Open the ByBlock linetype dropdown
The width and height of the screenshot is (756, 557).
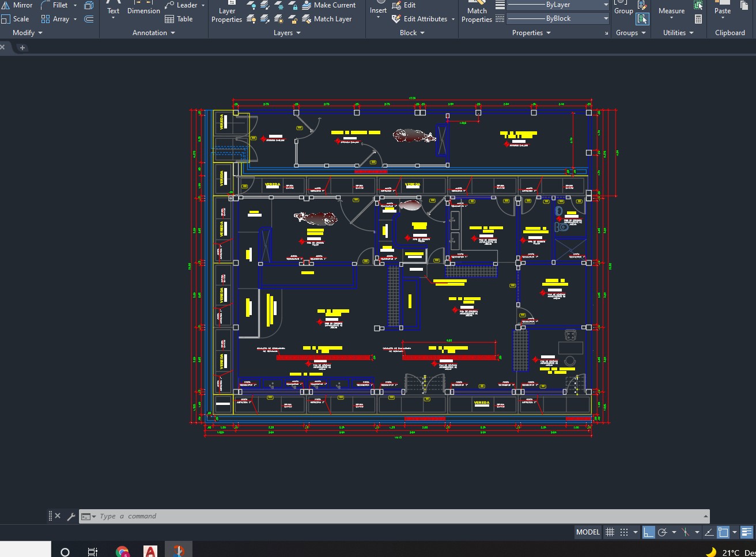[x=606, y=19]
